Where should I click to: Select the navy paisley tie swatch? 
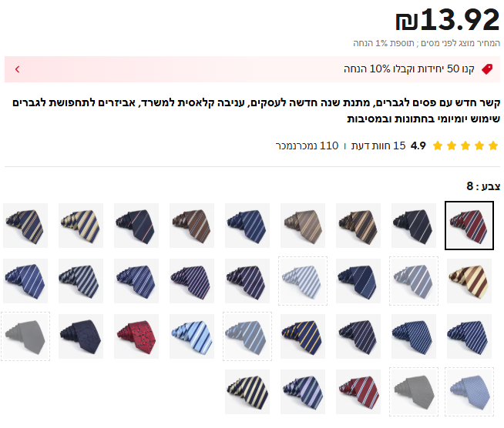81,336
